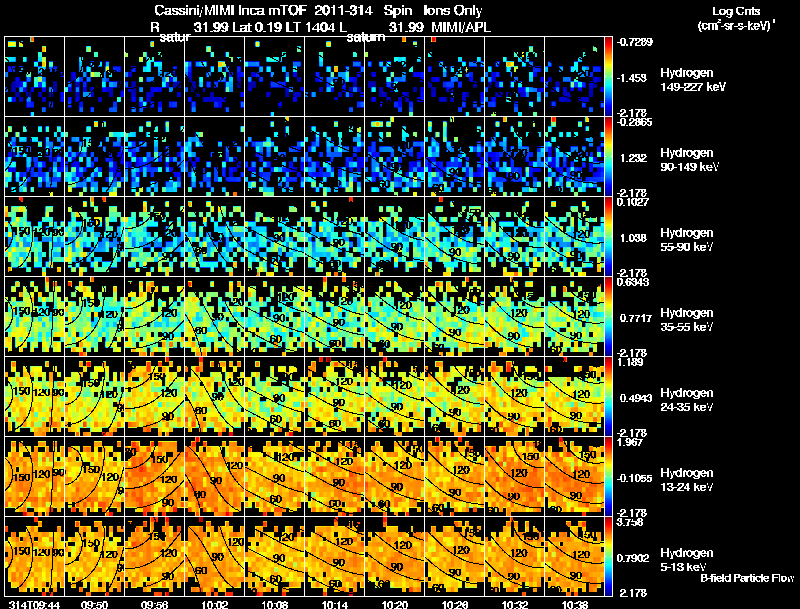Open the Hydrogen 5-13 keV panel at 10:20
The image size is (800, 609).
(x=395, y=556)
